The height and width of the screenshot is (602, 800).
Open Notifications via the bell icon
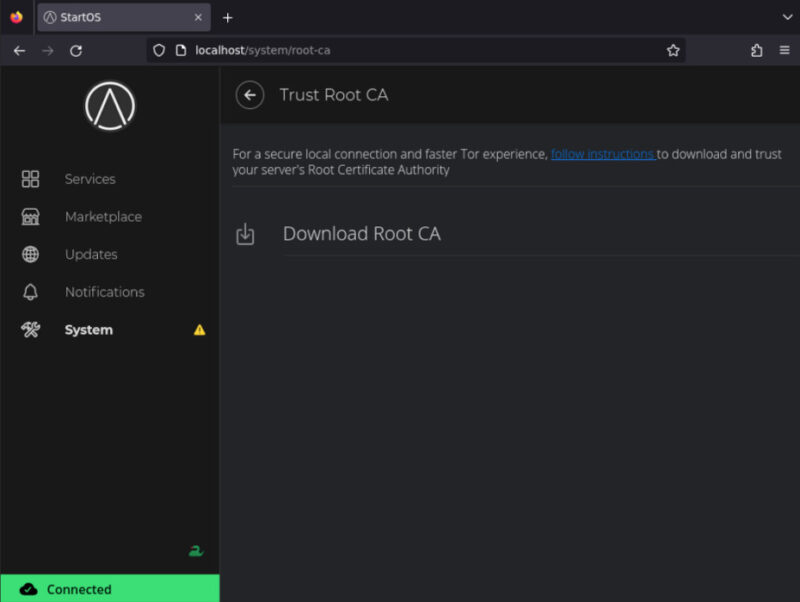click(30, 292)
